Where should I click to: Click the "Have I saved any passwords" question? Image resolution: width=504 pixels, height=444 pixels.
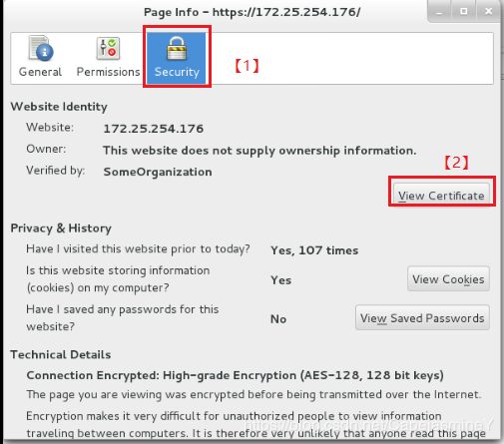point(123,317)
